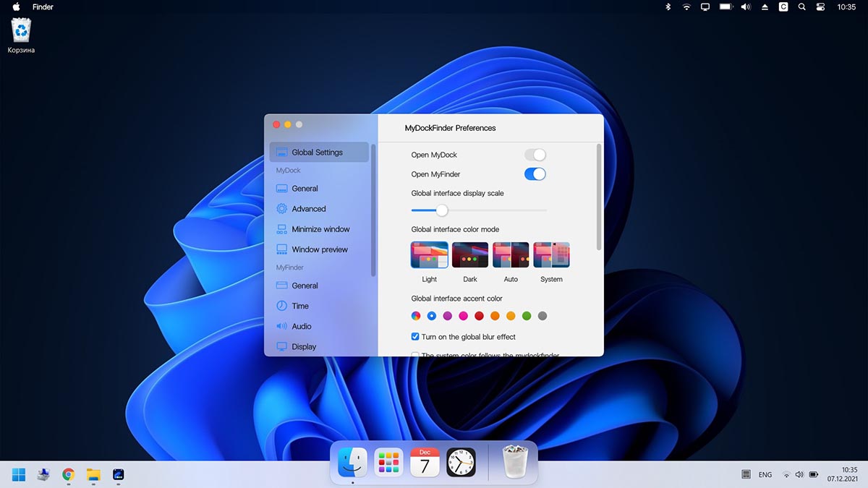Click the Apple logo menu
The height and width of the screenshot is (488, 868).
[16, 7]
